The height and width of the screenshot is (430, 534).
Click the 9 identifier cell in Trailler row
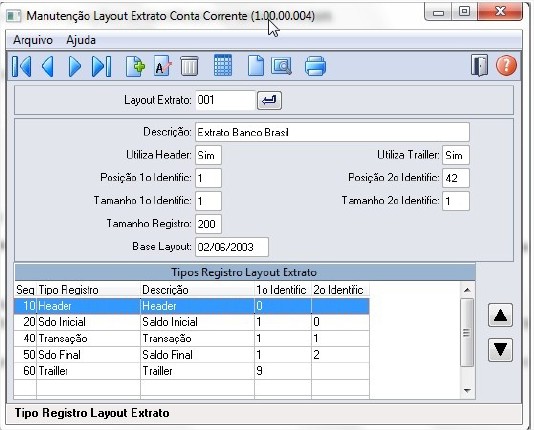click(283, 371)
